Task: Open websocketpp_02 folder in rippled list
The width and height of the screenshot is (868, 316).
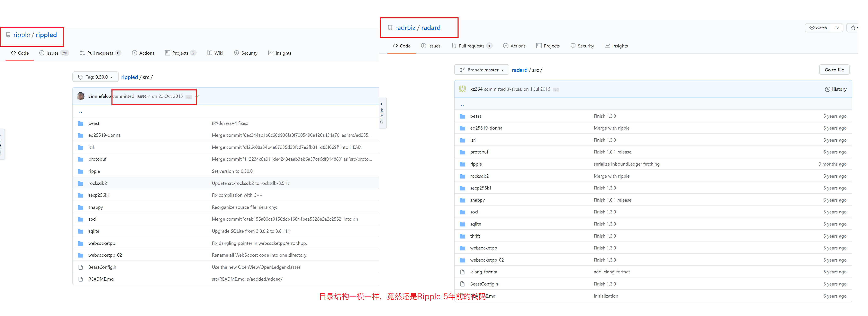Action: 105,255
